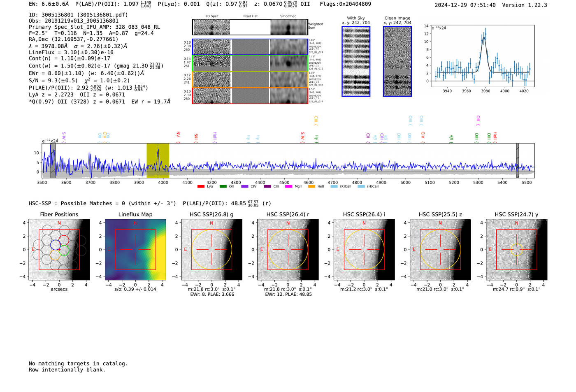Click the 'Obs: 20191219v013_3005136801' line
The height and width of the screenshot is (392, 576).
[74, 21]
